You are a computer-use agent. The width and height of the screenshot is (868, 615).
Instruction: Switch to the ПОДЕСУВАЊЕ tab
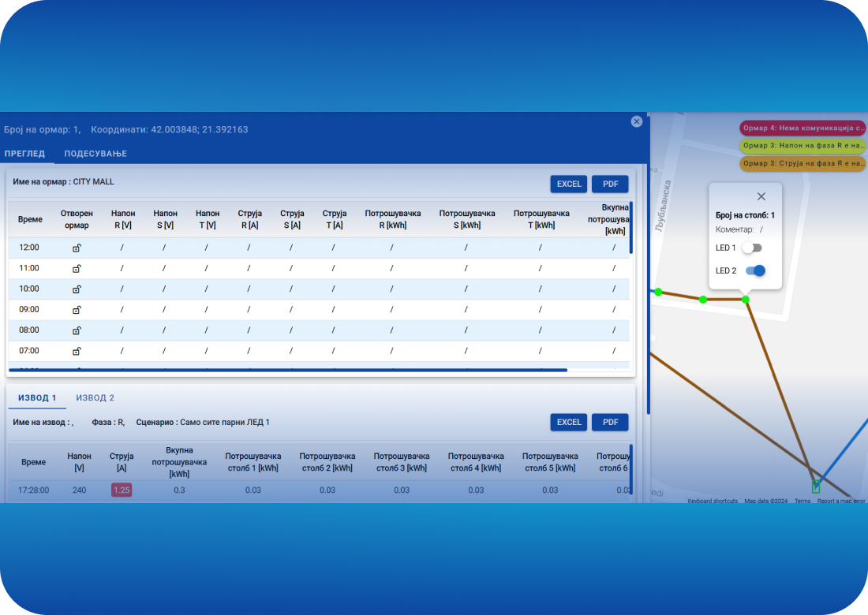[95, 154]
